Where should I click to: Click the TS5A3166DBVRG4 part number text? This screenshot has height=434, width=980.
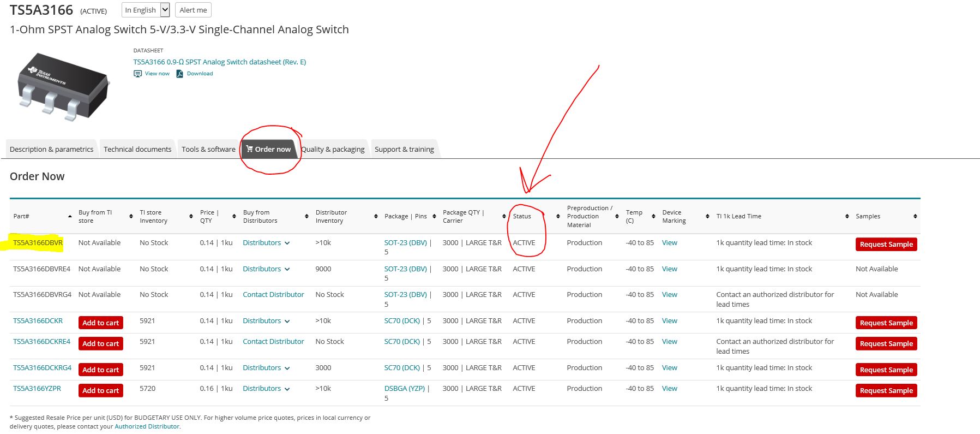point(42,295)
